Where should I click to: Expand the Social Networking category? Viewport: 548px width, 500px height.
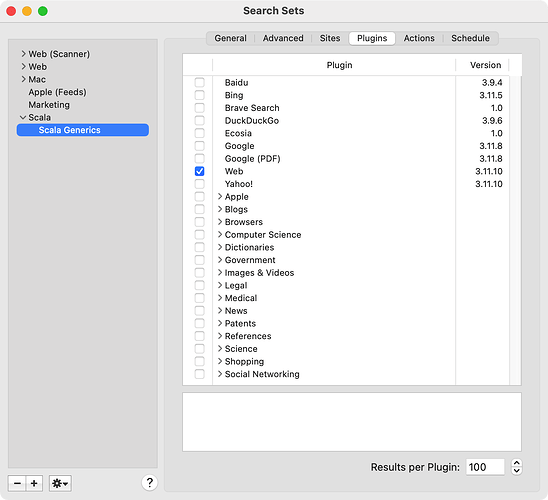coord(220,374)
